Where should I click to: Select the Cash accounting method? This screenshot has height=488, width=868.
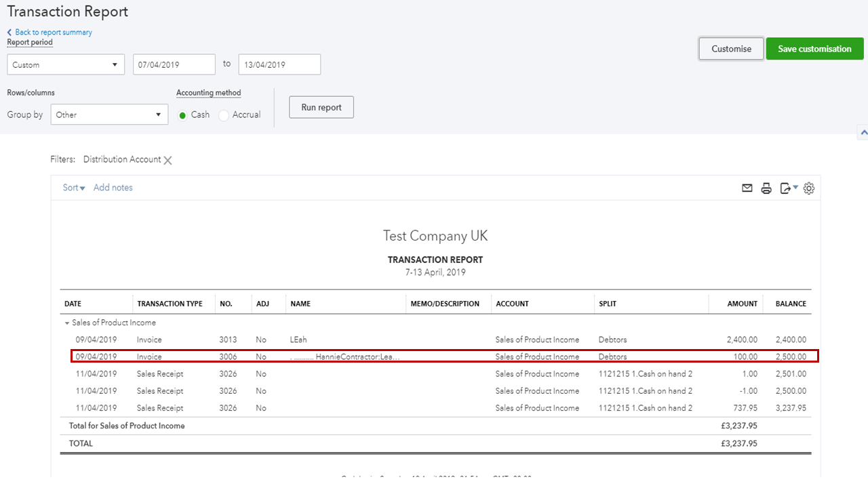click(x=182, y=115)
